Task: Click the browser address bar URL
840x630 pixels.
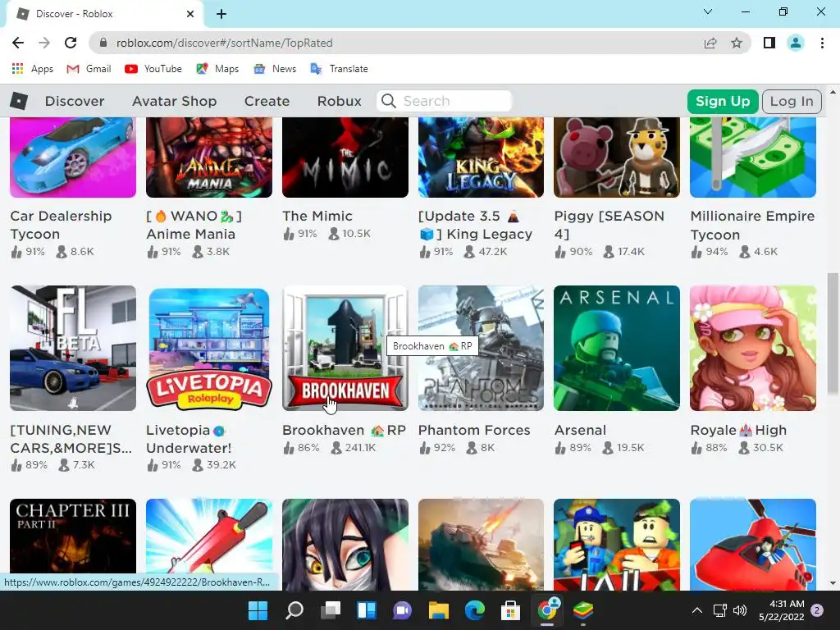Action: (225, 43)
